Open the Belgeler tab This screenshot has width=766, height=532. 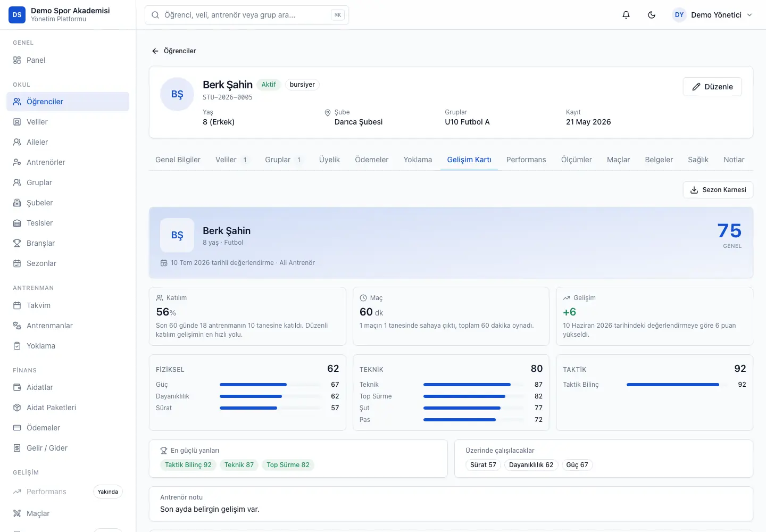(x=659, y=160)
